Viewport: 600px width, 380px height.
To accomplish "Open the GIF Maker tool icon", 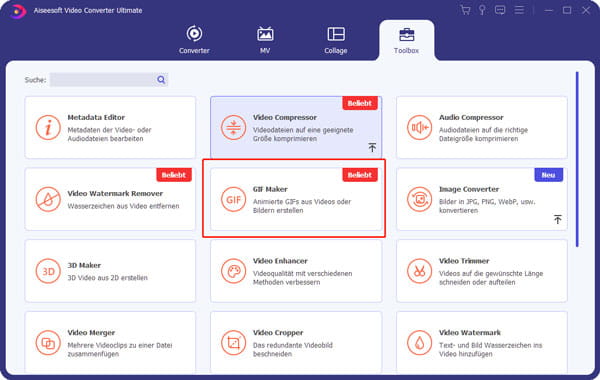I will coord(233,199).
